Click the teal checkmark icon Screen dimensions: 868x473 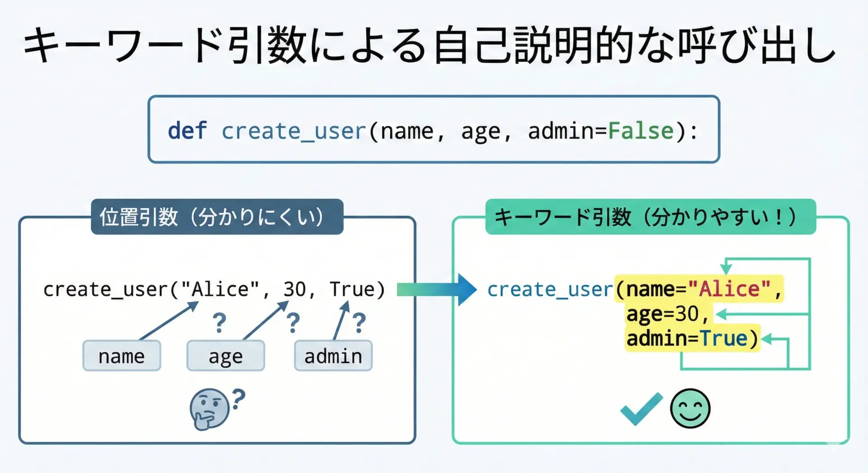(641, 408)
